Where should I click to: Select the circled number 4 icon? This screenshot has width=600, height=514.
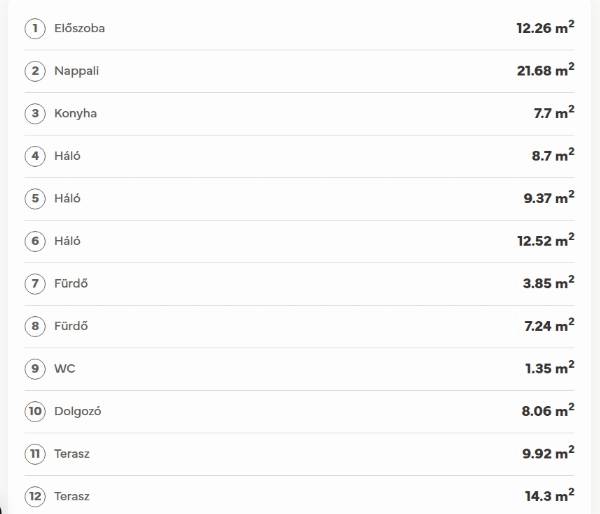[36, 156]
